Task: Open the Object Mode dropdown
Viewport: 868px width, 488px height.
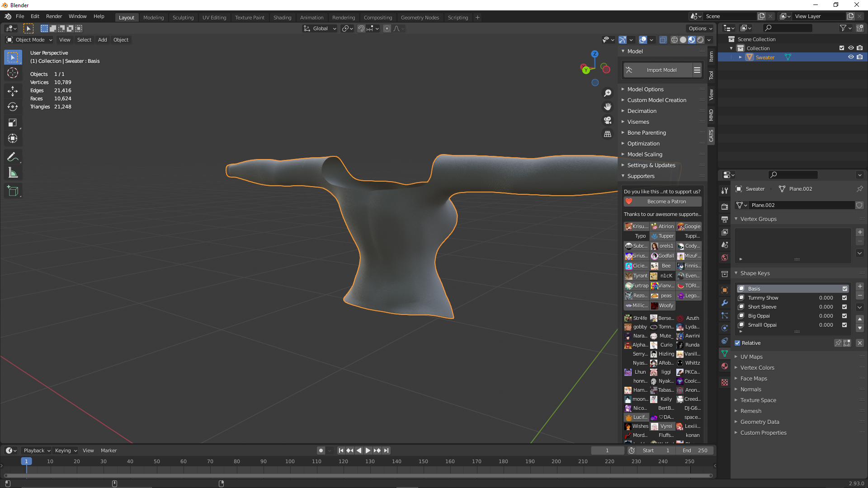Action: 30,40
